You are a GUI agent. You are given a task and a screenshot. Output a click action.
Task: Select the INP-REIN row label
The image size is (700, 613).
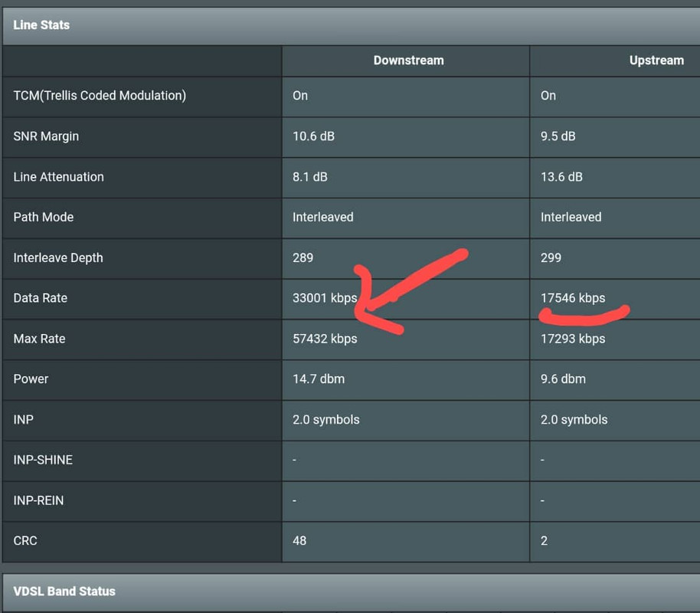pyautogui.click(x=38, y=500)
